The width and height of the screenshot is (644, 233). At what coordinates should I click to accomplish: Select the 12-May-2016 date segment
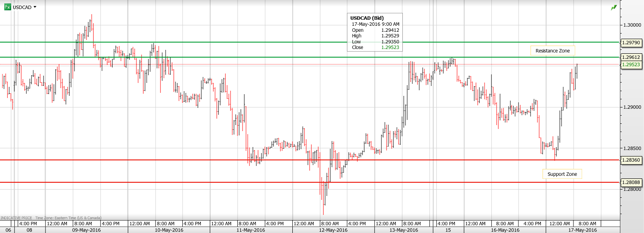(333, 230)
